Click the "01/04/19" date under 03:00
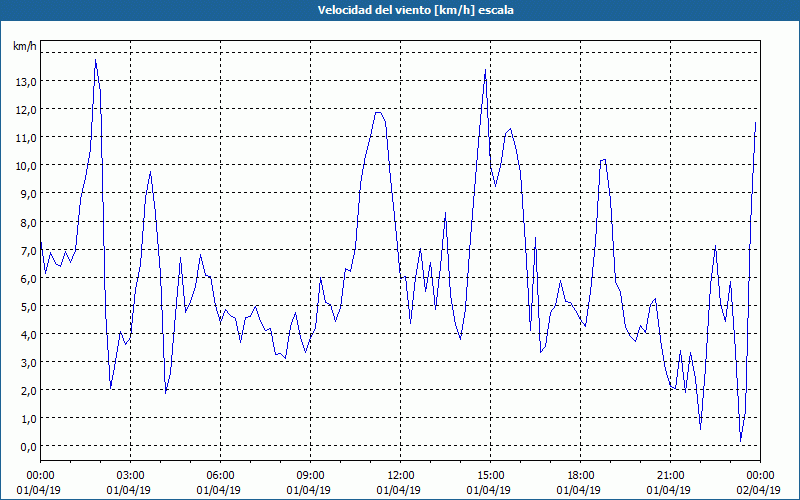Image resolution: width=800 pixels, height=500 pixels. coord(129,490)
